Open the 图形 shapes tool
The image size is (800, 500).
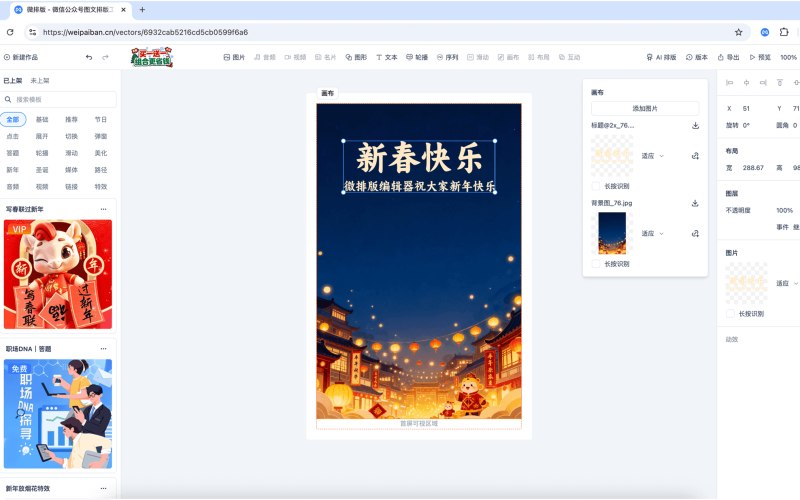pyautogui.click(x=356, y=57)
